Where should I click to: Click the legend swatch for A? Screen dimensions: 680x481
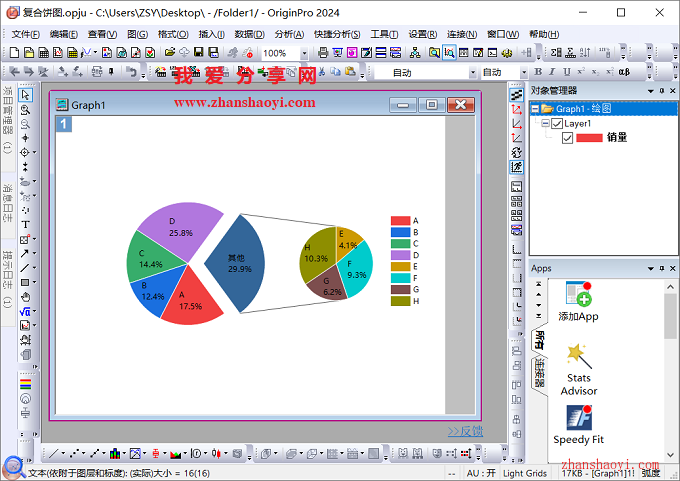tap(400, 221)
